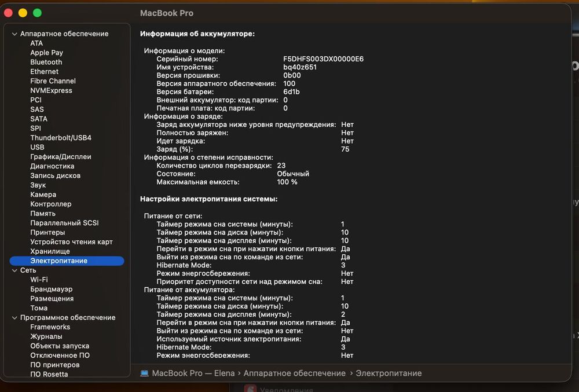Close the MacBook Pro window
The height and width of the screenshot is (392, 579).
[x=8, y=13]
